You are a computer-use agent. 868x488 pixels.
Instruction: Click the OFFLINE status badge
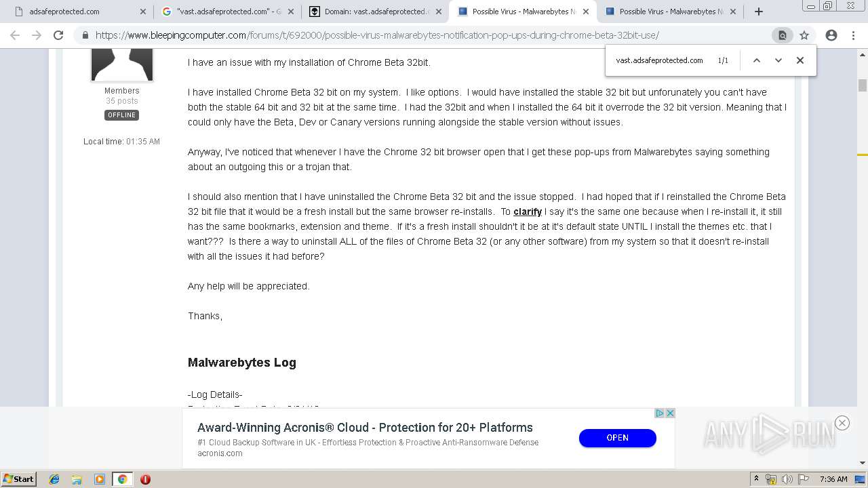121,115
